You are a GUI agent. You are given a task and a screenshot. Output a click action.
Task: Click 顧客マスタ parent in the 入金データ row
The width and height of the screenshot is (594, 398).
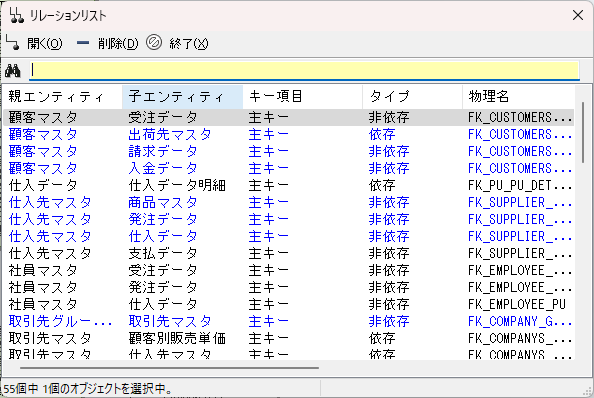43,168
